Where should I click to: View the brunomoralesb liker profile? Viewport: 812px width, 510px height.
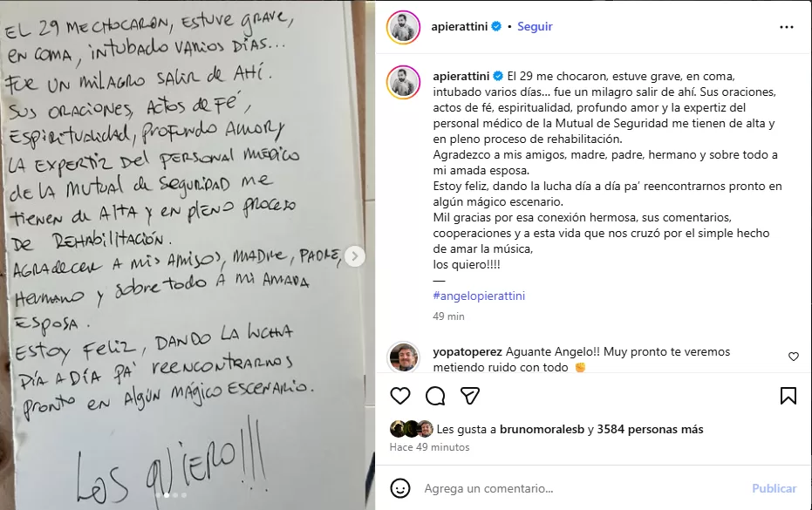(542, 429)
